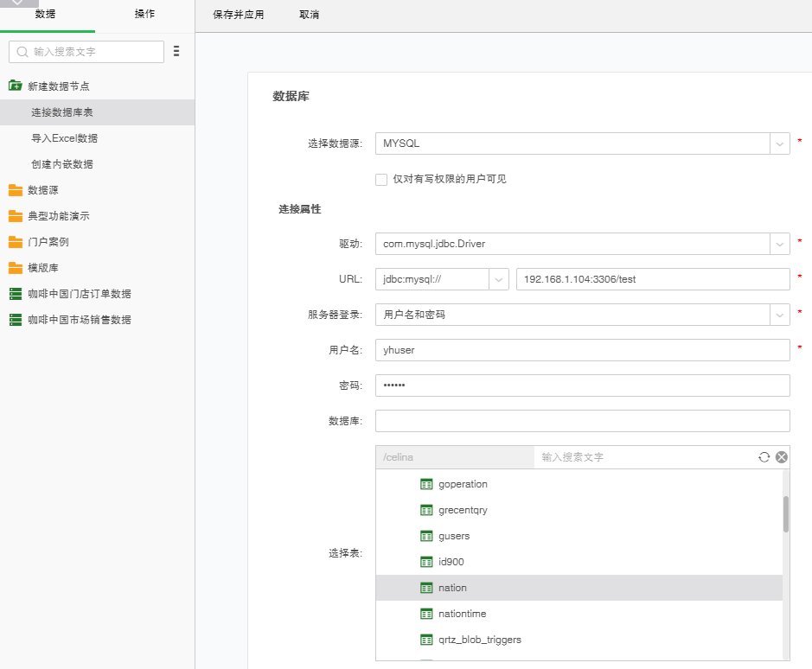
Task: Click the 咖啡中国市场销售数据 dataset icon
Action: tap(15, 320)
